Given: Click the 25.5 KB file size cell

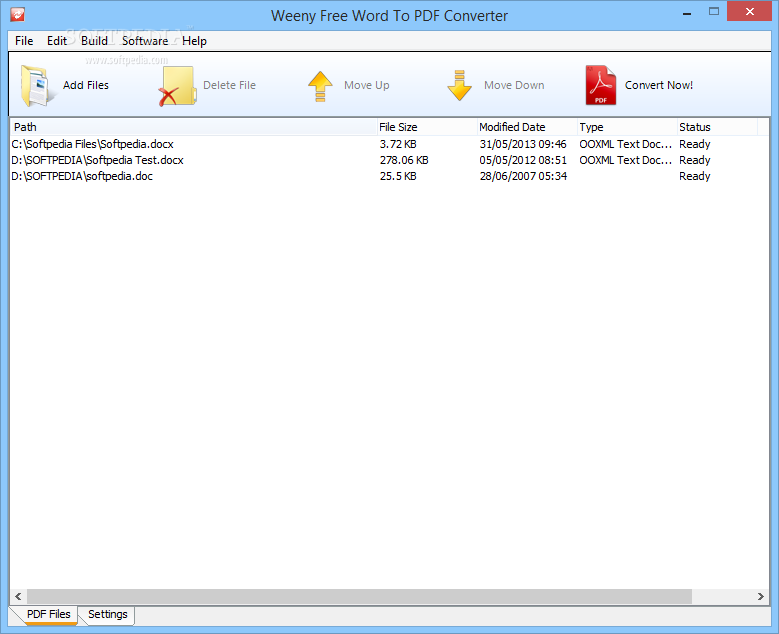Looking at the screenshot, I should coord(398,176).
